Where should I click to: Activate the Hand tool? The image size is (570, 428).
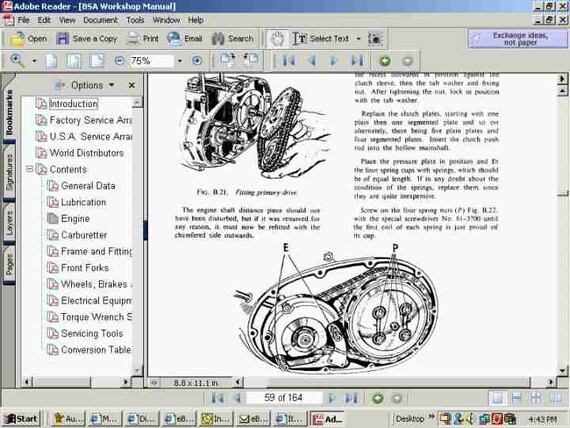coord(277,39)
